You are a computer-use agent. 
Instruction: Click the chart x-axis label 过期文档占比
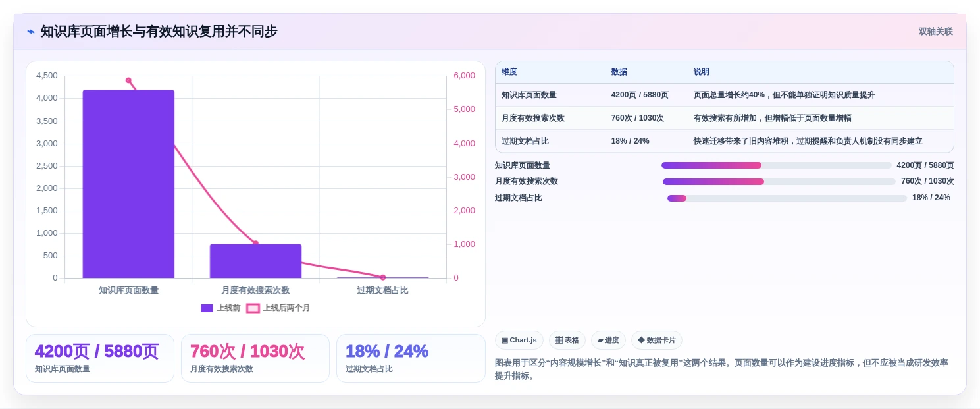[x=382, y=290]
